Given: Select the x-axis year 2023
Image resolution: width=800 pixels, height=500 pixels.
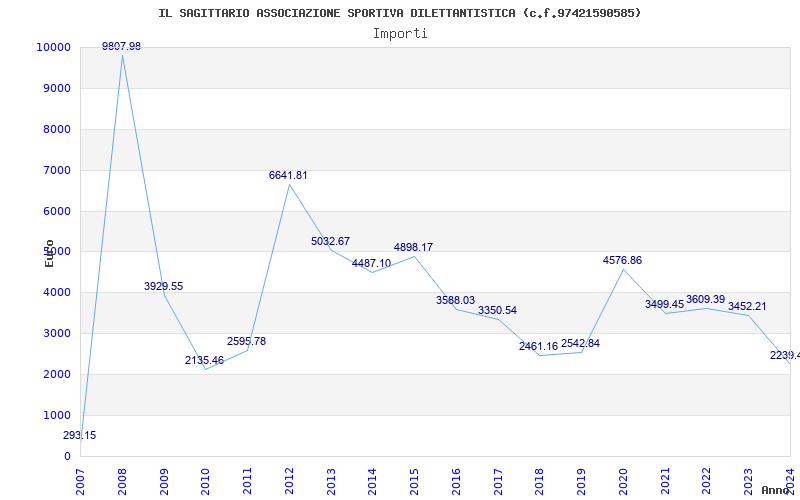Looking at the screenshot, I should click(748, 482).
